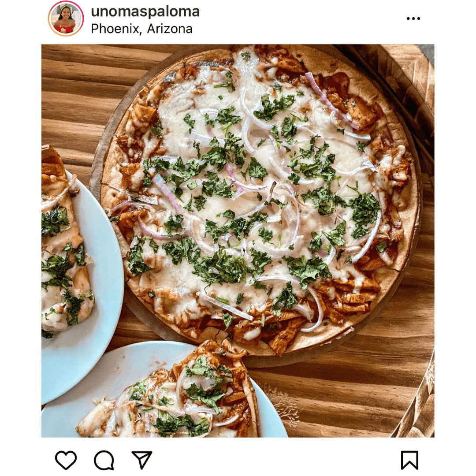Click the story ring around the avatar

point(66,19)
